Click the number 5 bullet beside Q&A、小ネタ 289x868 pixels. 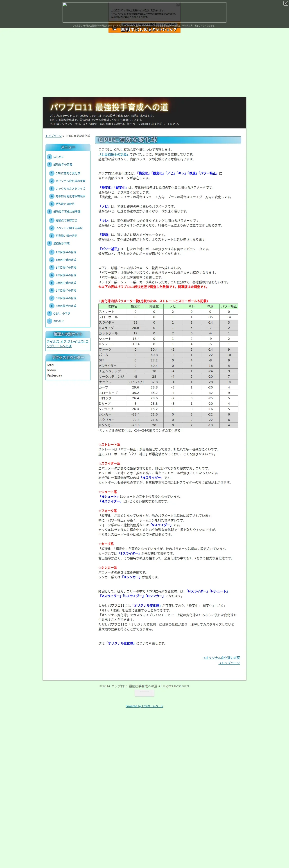[50, 313]
